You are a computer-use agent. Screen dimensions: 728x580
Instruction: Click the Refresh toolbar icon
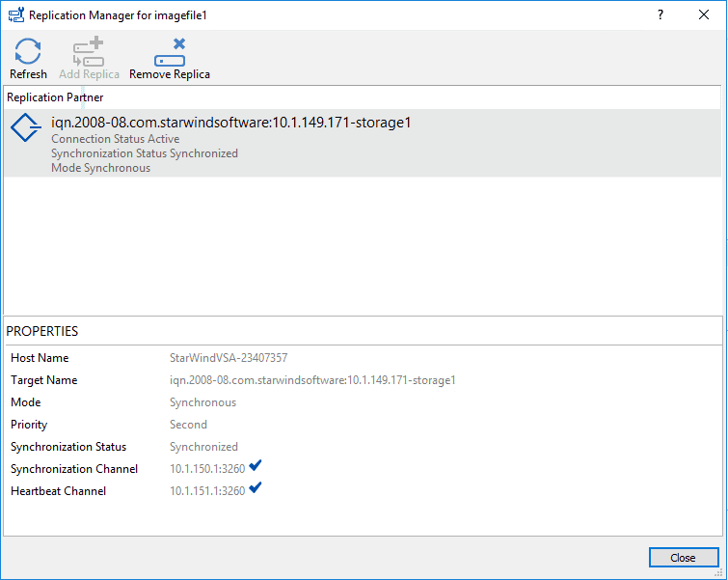coord(28,53)
